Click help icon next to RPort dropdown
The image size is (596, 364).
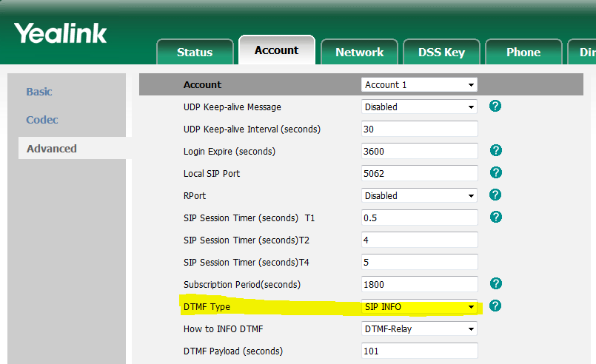(496, 195)
